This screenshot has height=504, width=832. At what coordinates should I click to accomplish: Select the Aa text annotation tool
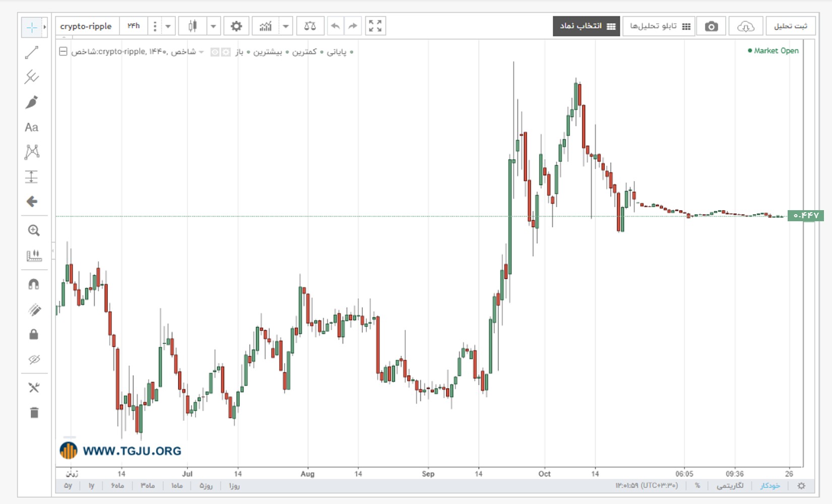point(32,127)
